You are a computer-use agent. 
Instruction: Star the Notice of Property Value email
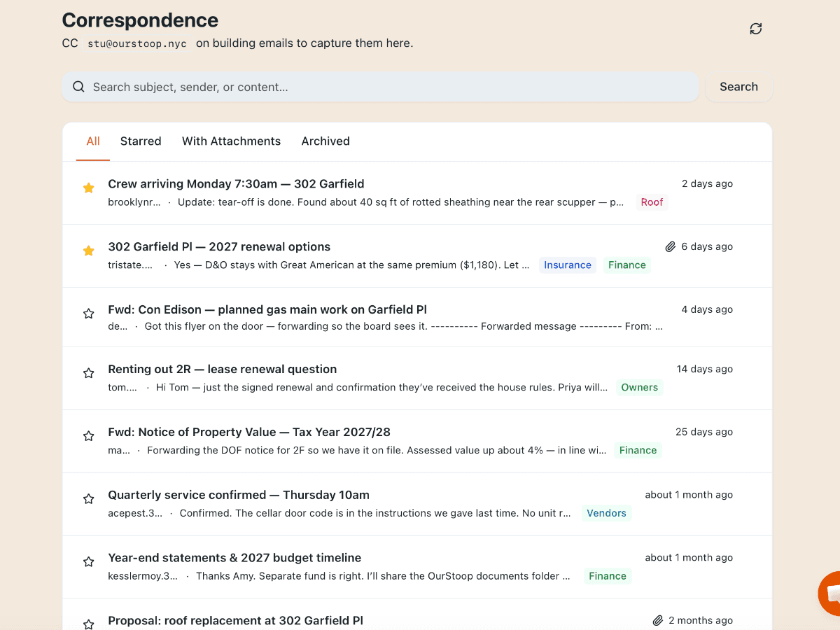point(89,436)
